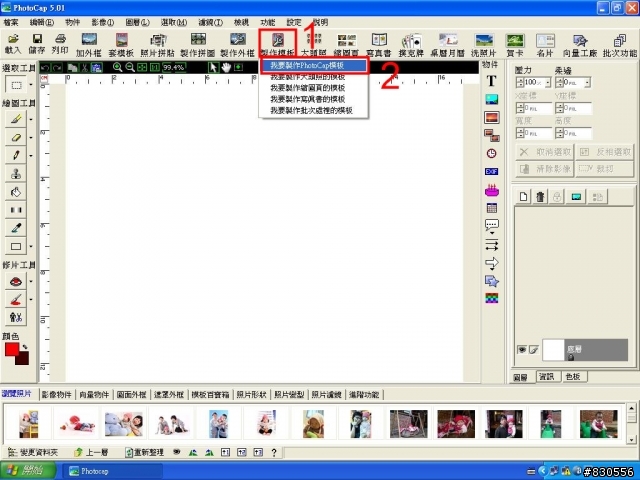640x480 pixels.
Task: Click the delete layer trash button
Action: (x=540, y=197)
